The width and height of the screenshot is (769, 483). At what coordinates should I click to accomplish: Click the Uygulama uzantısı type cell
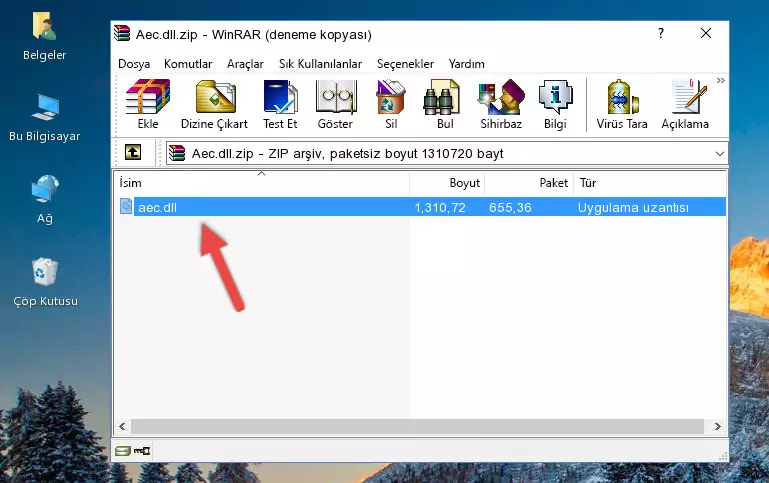[633, 207]
